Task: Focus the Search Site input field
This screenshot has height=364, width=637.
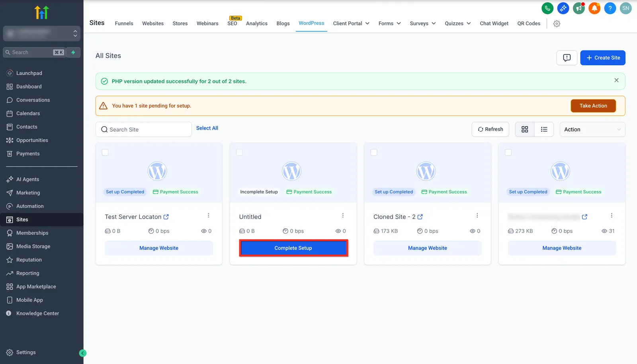Action: pos(143,129)
